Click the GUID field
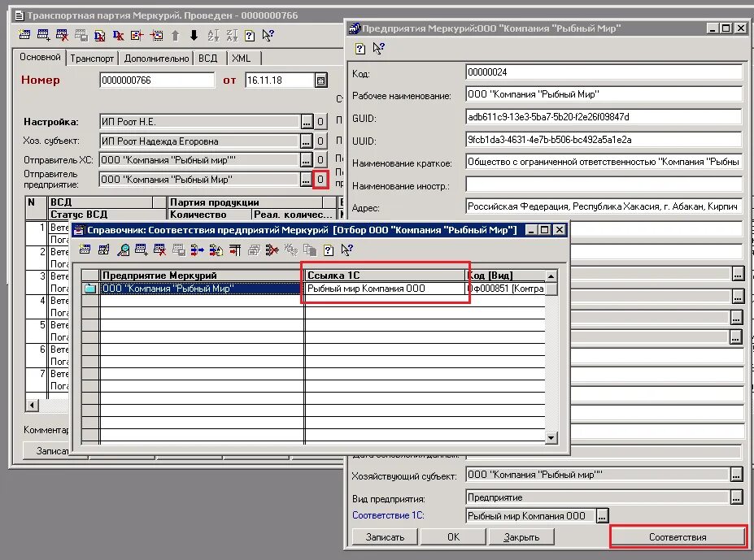754x560 pixels. pos(604,117)
